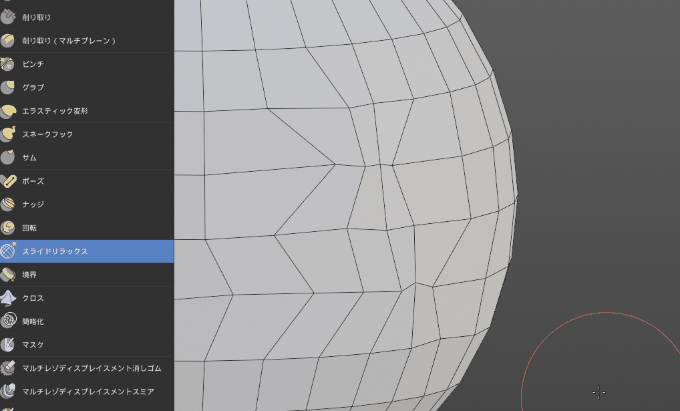Select the 境界 boundary brush icon
The width and height of the screenshot is (680, 411).
tap(8, 274)
